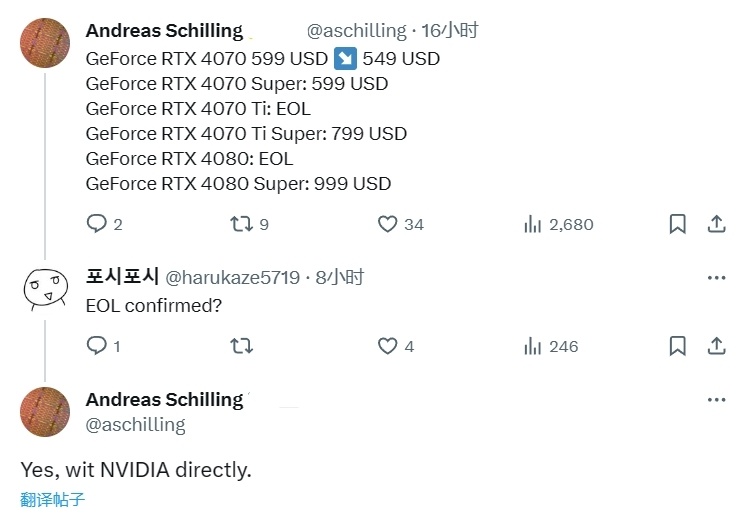Viewport: 743px width, 526px height.
Task: Share the GeForce RTX price tweet
Action: 716,224
